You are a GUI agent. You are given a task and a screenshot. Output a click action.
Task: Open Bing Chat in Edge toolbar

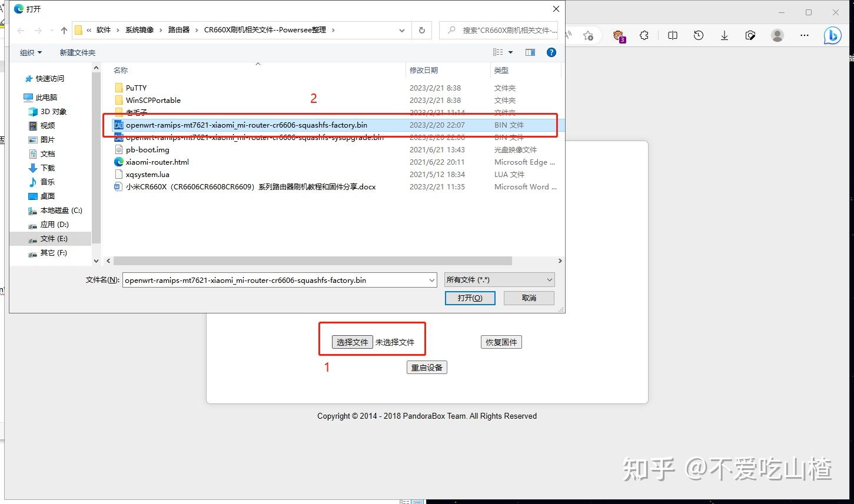pyautogui.click(x=832, y=35)
